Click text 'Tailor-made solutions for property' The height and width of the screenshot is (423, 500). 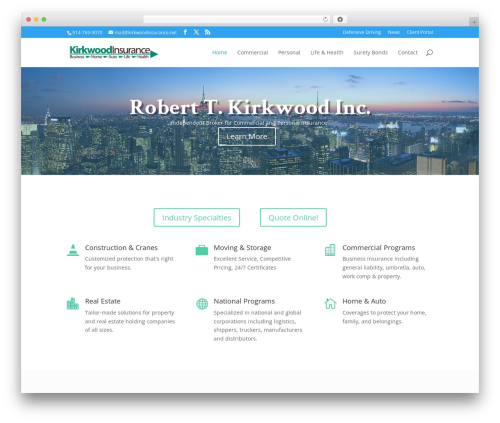[x=129, y=313]
